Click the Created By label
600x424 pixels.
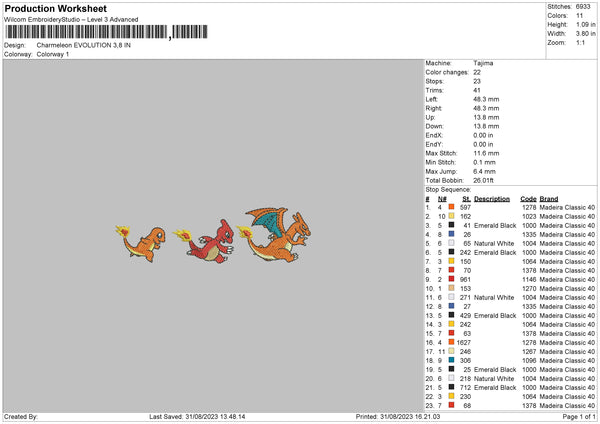[x=21, y=416]
